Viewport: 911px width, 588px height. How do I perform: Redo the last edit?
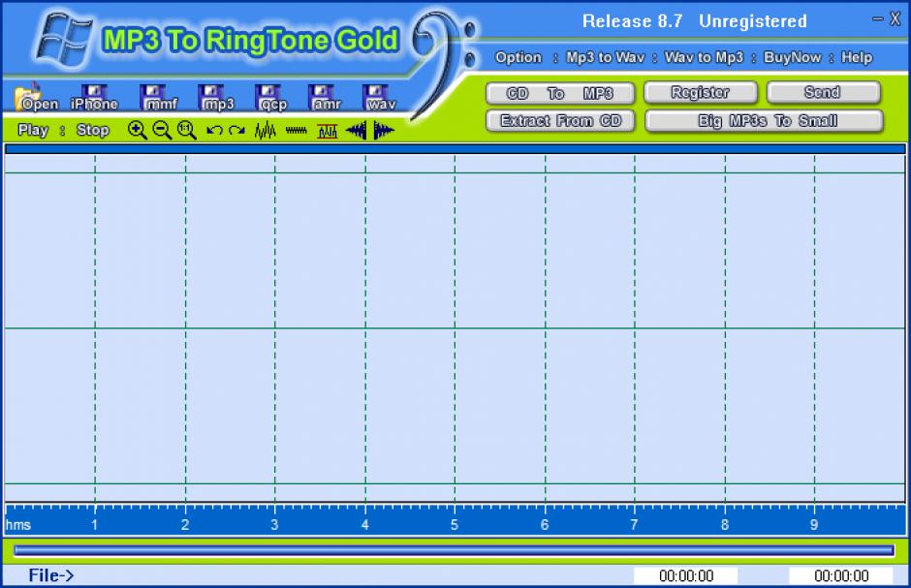[237, 130]
